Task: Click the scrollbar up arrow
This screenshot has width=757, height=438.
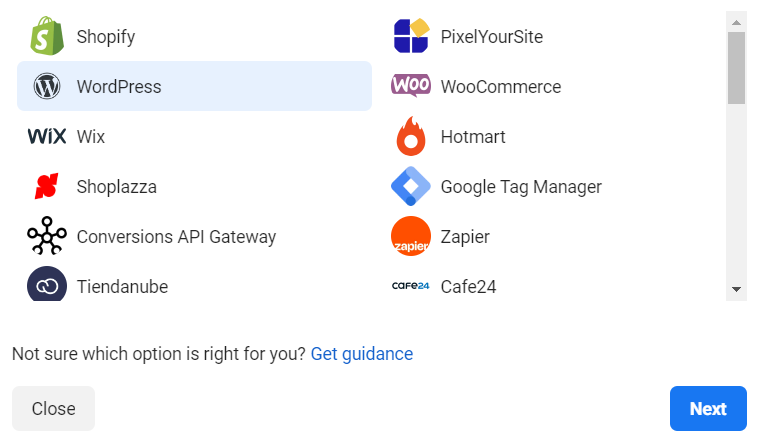Action: 736,22
